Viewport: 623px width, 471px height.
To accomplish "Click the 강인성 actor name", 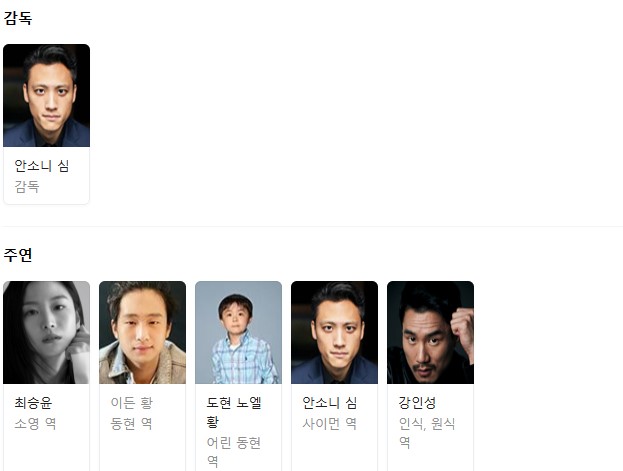I will click(418, 403).
